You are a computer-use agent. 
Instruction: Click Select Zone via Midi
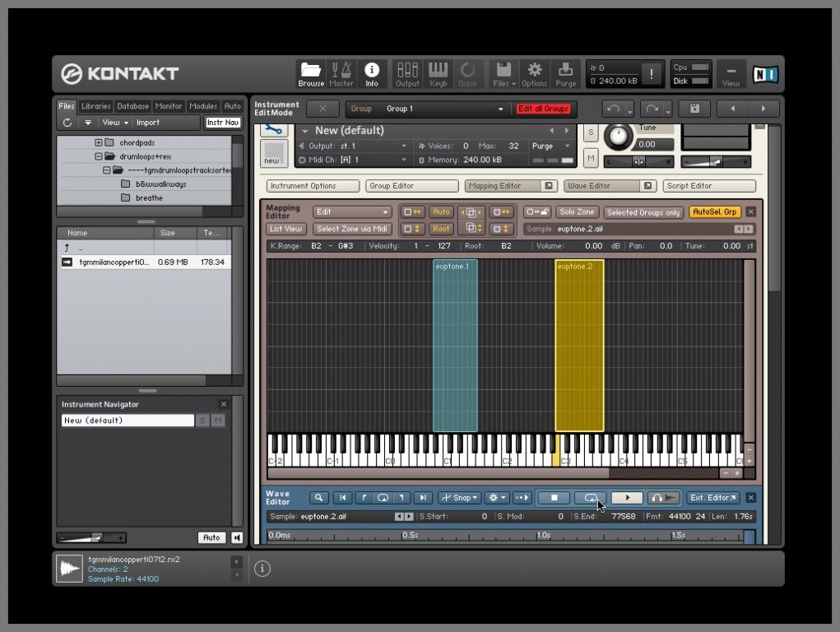pyautogui.click(x=352, y=229)
